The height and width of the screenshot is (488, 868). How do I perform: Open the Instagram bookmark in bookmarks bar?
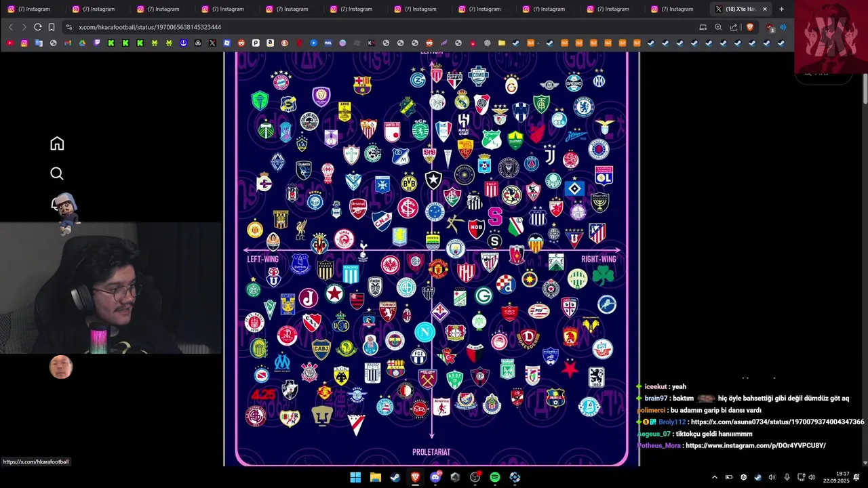tap(24, 43)
